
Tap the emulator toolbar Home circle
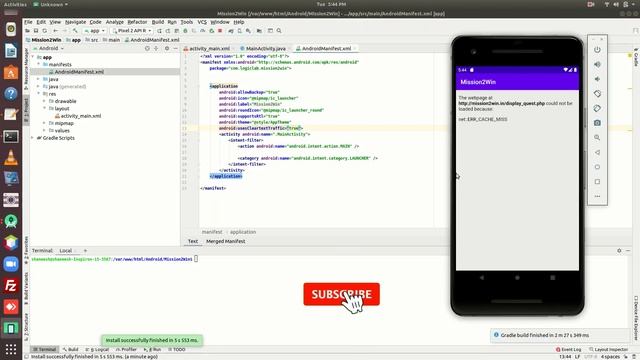coord(597,167)
